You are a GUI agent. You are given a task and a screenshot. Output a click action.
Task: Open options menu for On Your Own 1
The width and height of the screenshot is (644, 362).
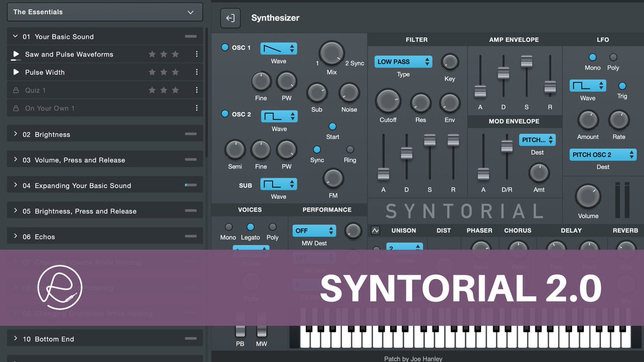point(197,108)
